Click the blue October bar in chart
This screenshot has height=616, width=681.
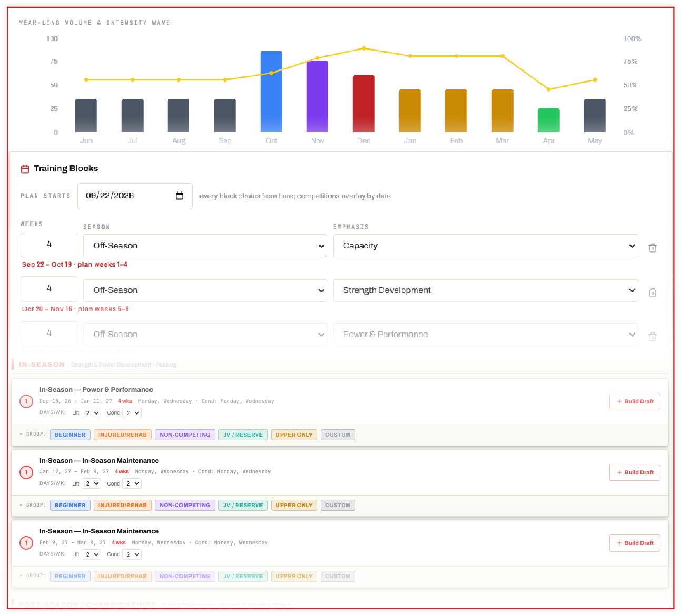click(271, 92)
